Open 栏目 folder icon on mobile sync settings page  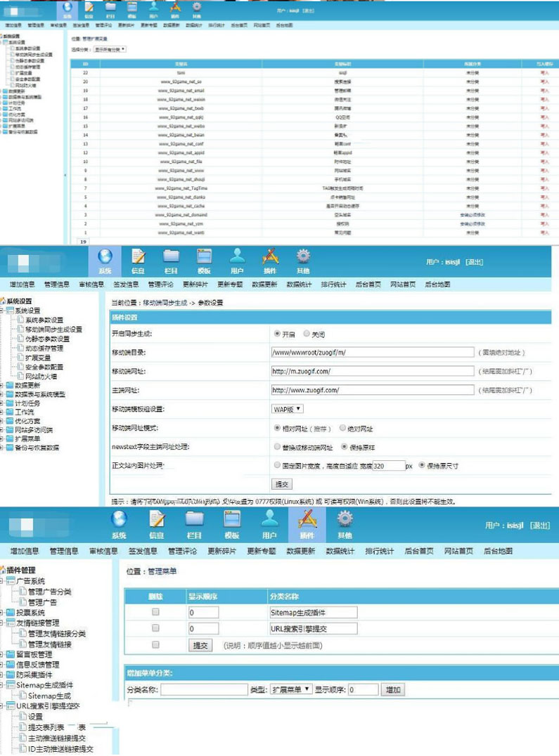pos(171,261)
